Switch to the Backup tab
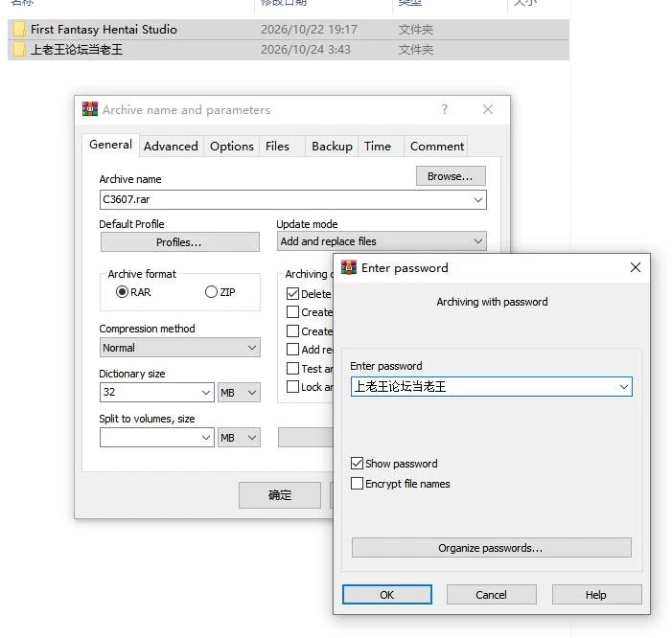Image resolution: width=672 pixels, height=638 pixels. click(x=332, y=147)
